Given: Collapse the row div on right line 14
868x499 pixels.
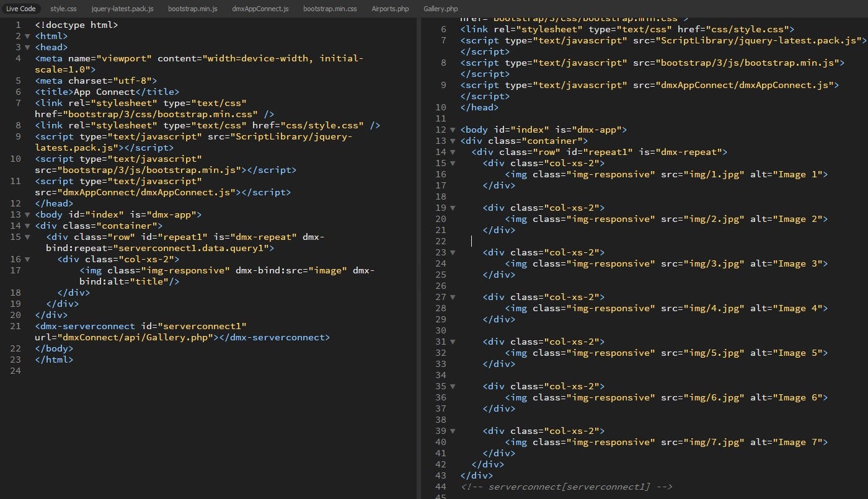Looking at the screenshot, I should pyautogui.click(x=453, y=152).
